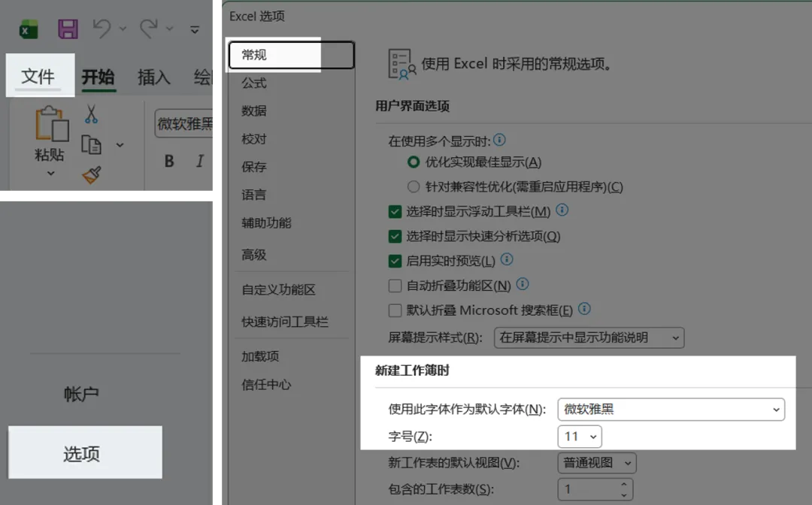Open the 加载项 category

[x=260, y=356]
